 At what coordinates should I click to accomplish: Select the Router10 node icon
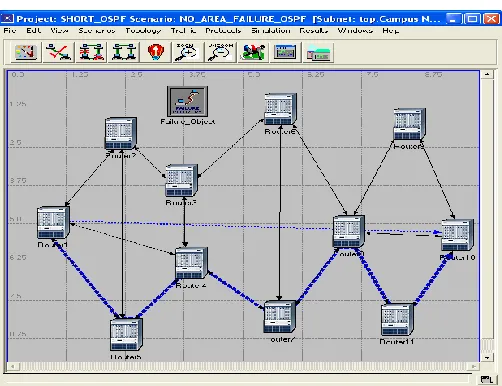pos(457,235)
